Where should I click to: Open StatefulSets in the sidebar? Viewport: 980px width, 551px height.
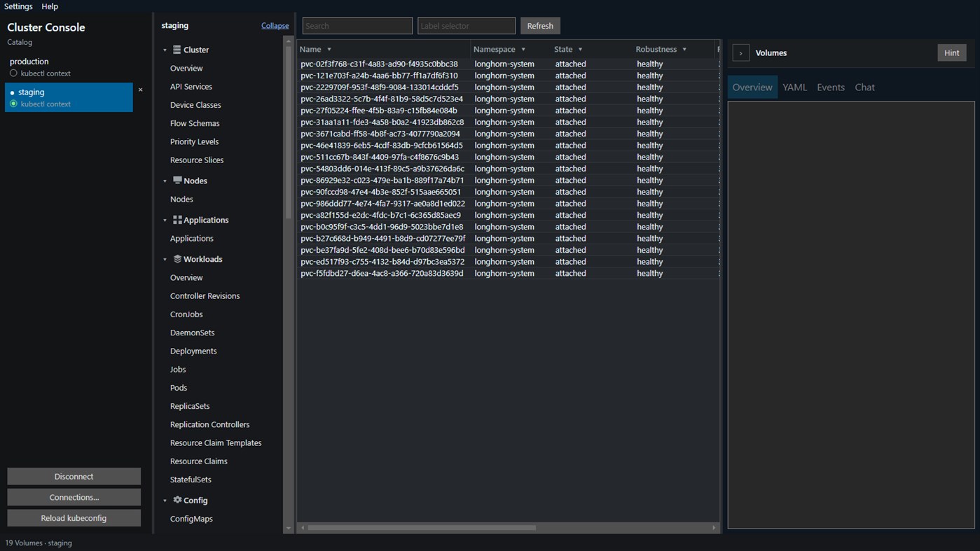click(191, 480)
